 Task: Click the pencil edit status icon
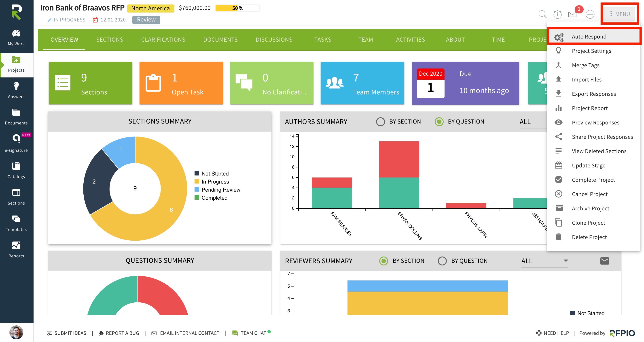(x=49, y=20)
